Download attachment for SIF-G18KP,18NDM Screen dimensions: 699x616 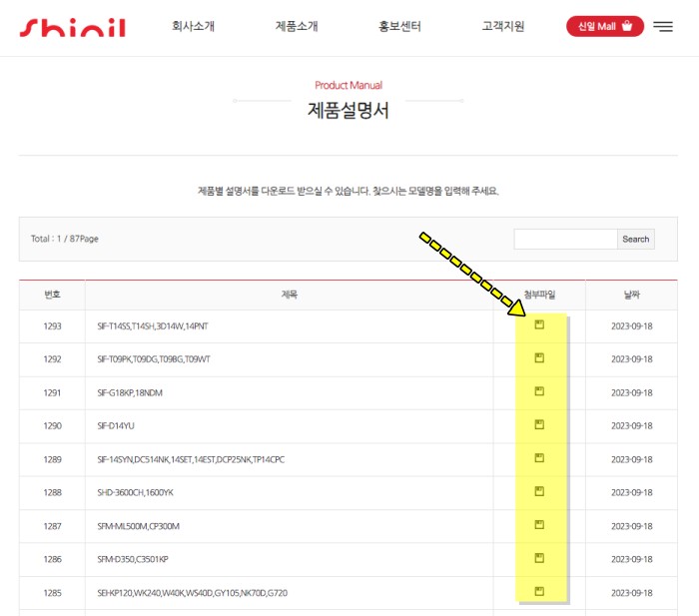pyautogui.click(x=539, y=391)
